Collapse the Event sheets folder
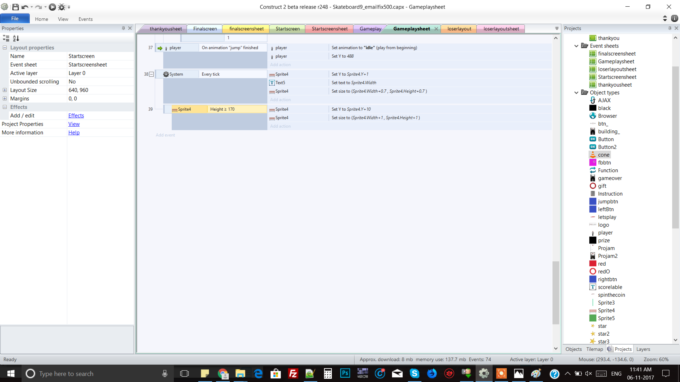The height and width of the screenshot is (382, 680). coord(576,46)
